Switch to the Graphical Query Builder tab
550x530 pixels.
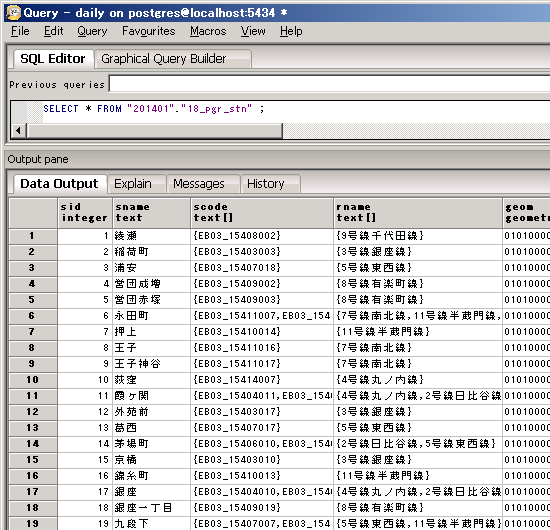[173, 59]
